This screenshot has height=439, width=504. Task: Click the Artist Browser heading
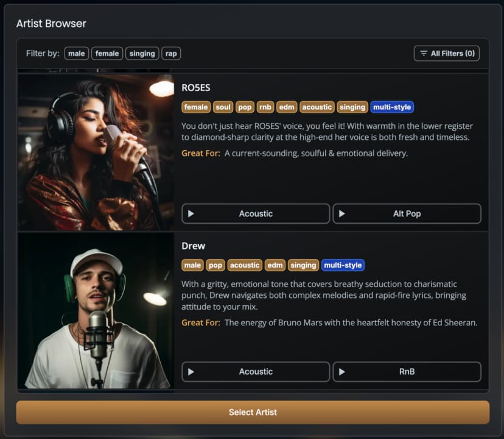[x=51, y=24]
